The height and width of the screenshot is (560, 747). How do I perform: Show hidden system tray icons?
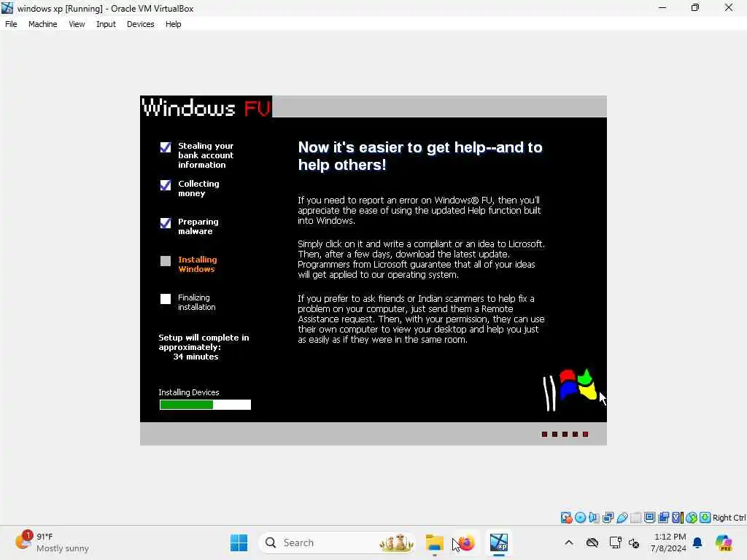coord(569,542)
